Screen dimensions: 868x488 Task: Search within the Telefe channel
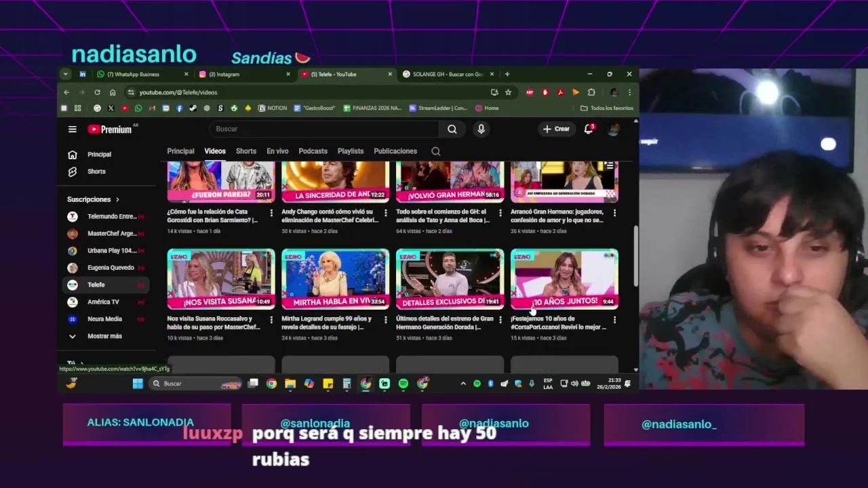pyautogui.click(x=436, y=151)
